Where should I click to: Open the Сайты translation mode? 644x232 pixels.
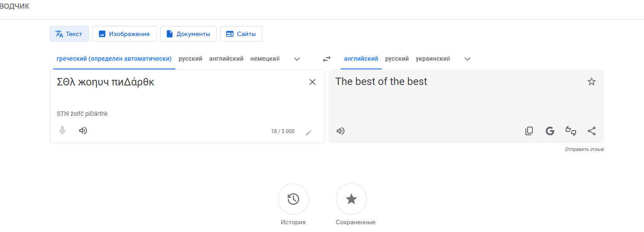pyautogui.click(x=241, y=34)
